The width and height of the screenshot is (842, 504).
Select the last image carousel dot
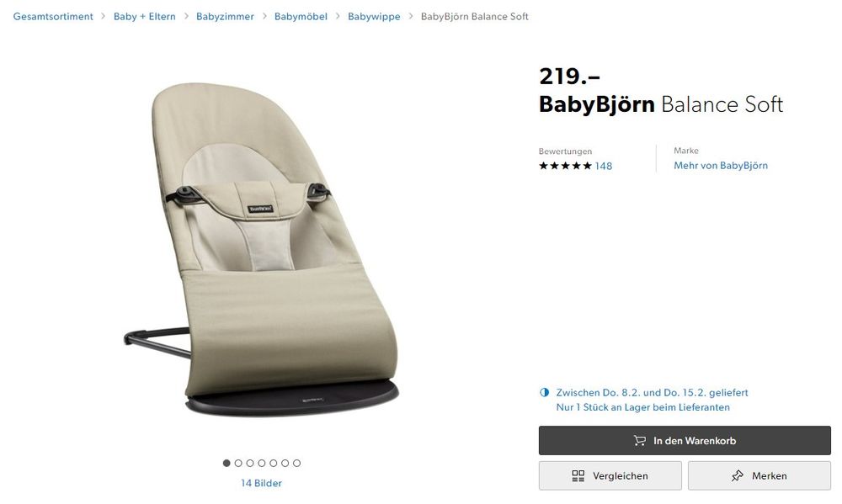297,463
